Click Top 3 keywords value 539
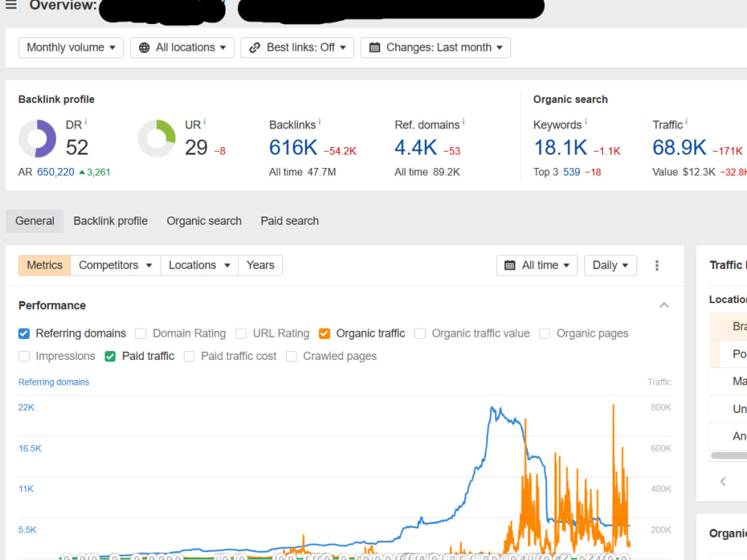The width and height of the screenshot is (747, 560). [x=571, y=172]
